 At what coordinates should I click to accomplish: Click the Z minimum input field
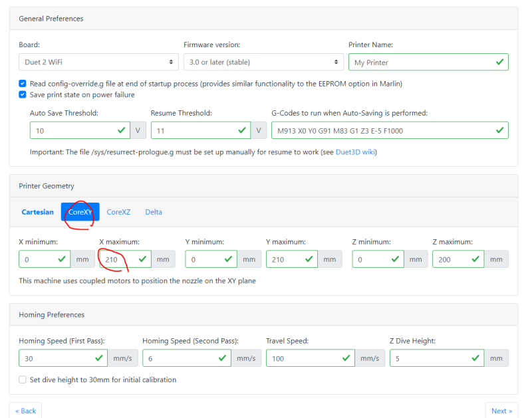(x=378, y=259)
